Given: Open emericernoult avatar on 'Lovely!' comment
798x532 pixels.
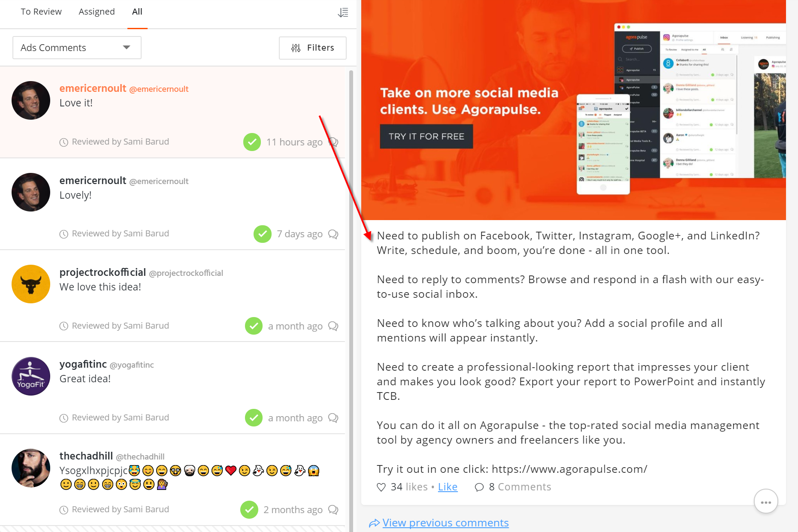Looking at the screenshot, I should 31,192.
